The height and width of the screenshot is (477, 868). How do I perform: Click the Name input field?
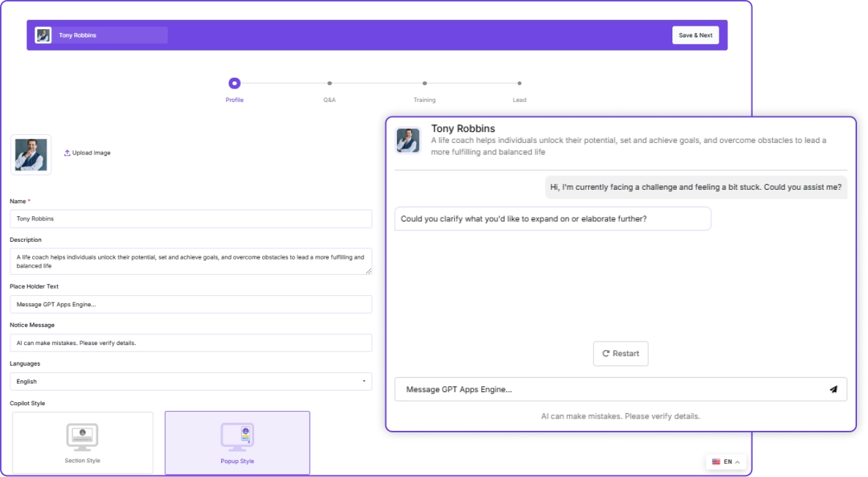190,218
